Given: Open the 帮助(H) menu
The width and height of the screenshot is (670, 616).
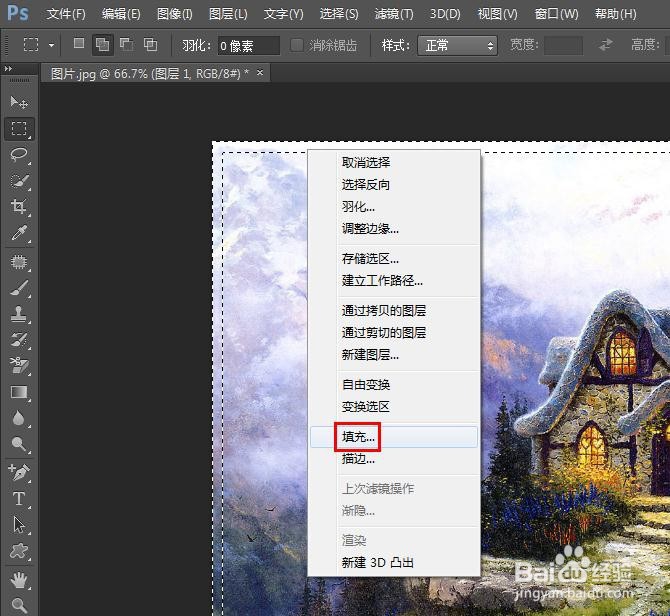Looking at the screenshot, I should (615, 14).
